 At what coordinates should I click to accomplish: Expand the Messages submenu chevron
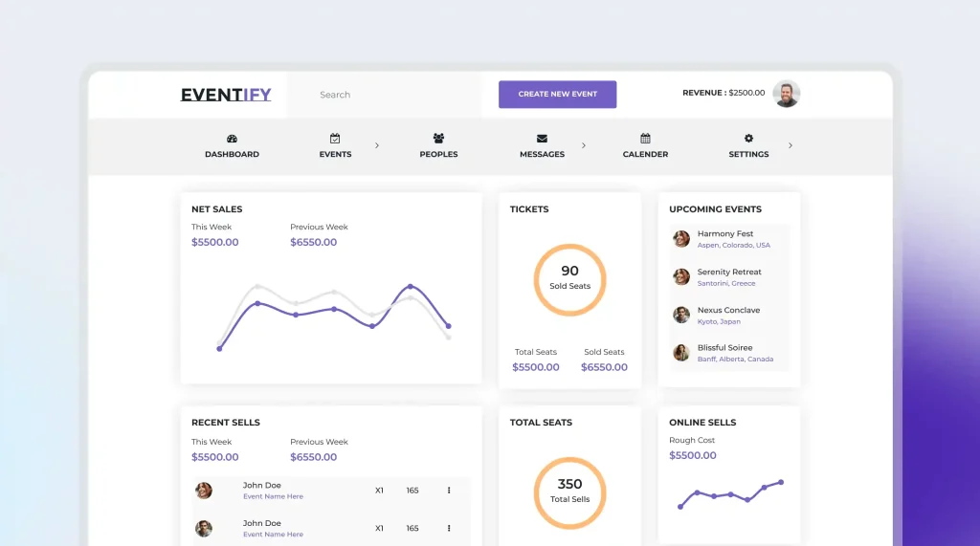coord(584,145)
